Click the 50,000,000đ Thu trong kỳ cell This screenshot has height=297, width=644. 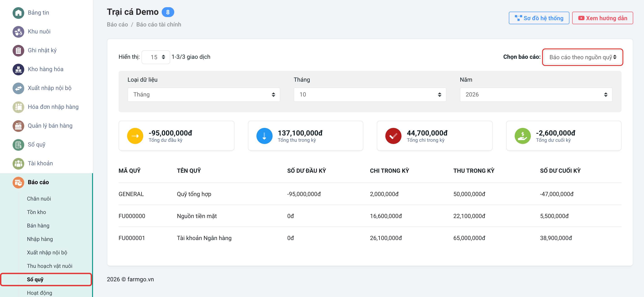click(x=469, y=194)
